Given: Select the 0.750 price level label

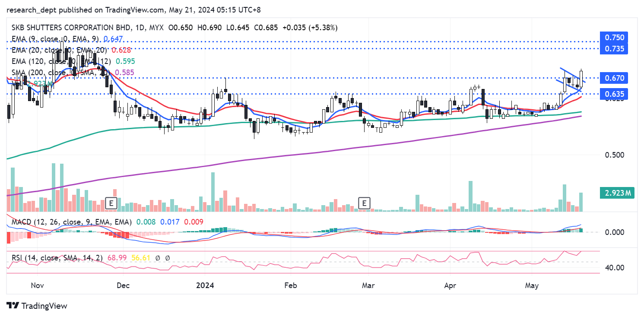Looking at the screenshot, I should click(x=615, y=38).
